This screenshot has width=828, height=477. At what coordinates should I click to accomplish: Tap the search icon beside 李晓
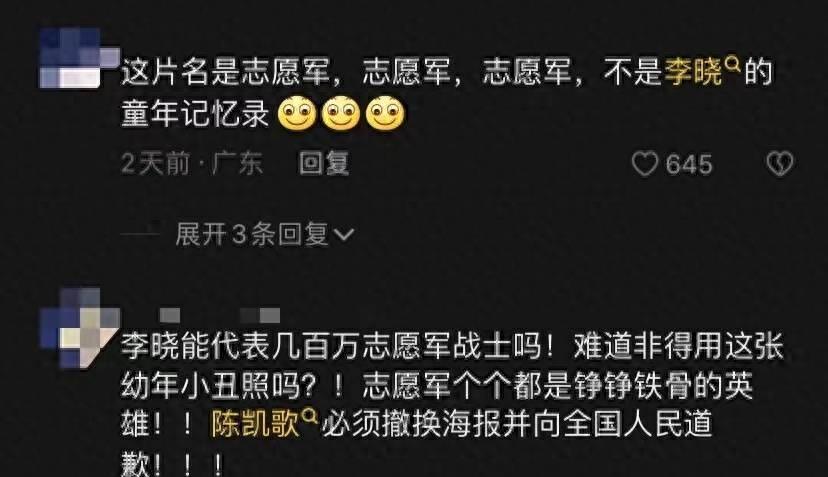732,65
